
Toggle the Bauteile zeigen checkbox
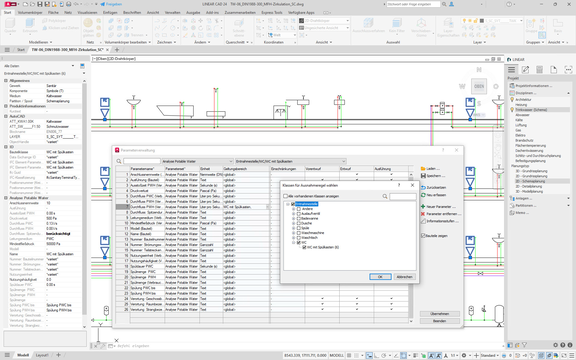click(x=423, y=235)
